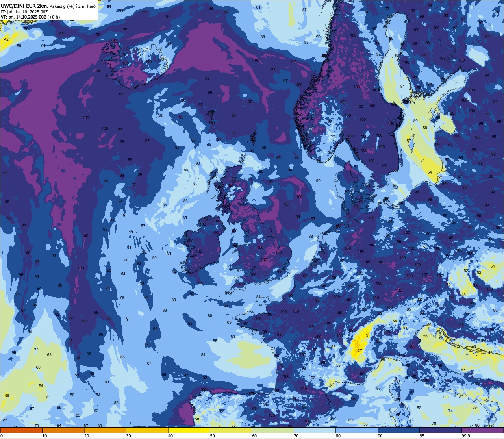Click the medium blue 90–95 legend swatch
The image size is (504, 439).
398,430
